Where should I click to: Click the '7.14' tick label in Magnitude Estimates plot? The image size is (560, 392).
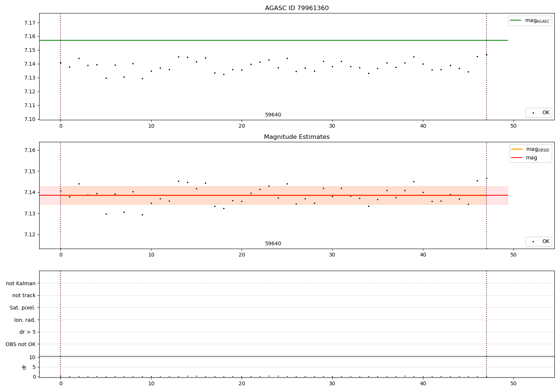(30, 192)
